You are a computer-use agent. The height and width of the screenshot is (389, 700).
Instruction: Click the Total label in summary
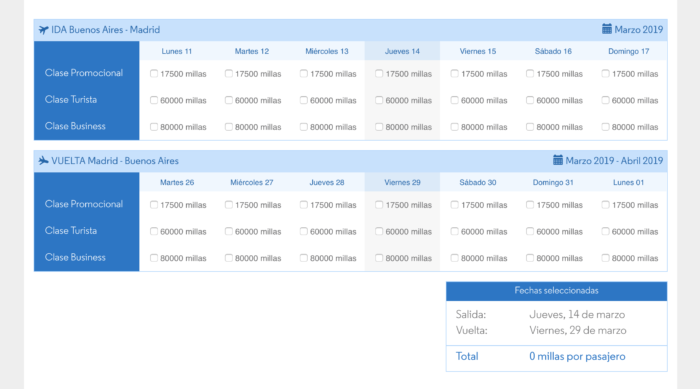(467, 356)
